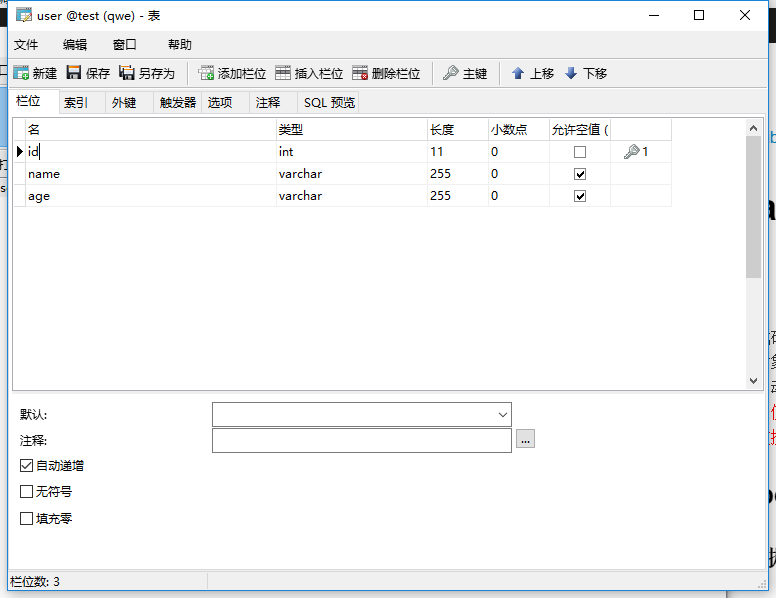Switch to the SQL 预览 tab
The image size is (776, 598).
[x=329, y=102]
